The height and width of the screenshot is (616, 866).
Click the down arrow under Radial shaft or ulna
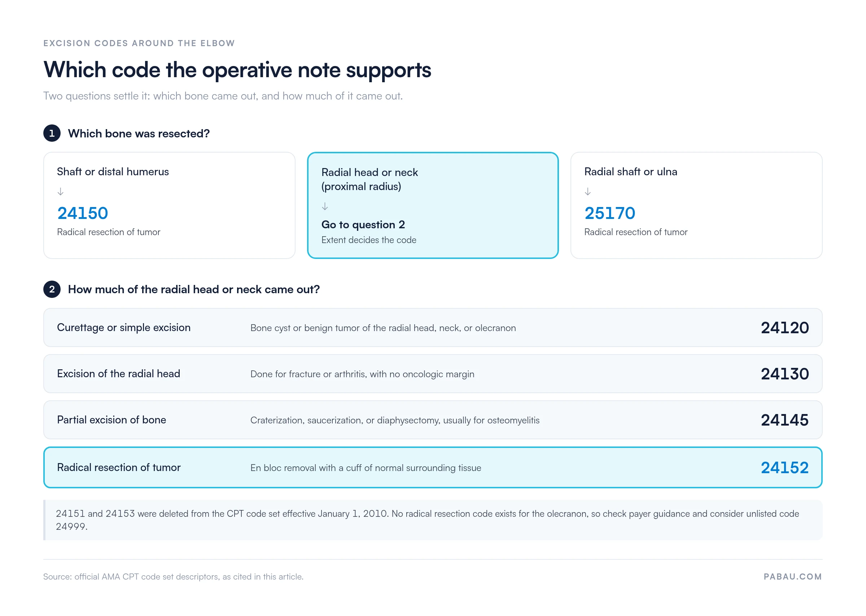pos(587,191)
